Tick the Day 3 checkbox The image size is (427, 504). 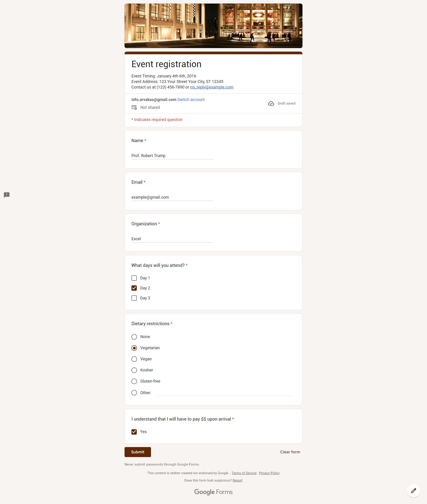pos(134,298)
